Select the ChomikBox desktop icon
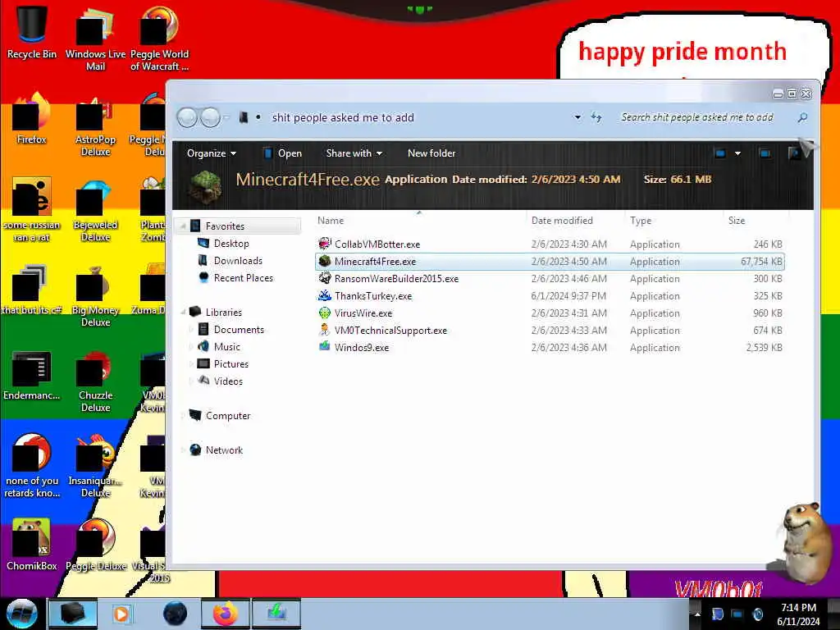840x630 pixels. (32, 544)
